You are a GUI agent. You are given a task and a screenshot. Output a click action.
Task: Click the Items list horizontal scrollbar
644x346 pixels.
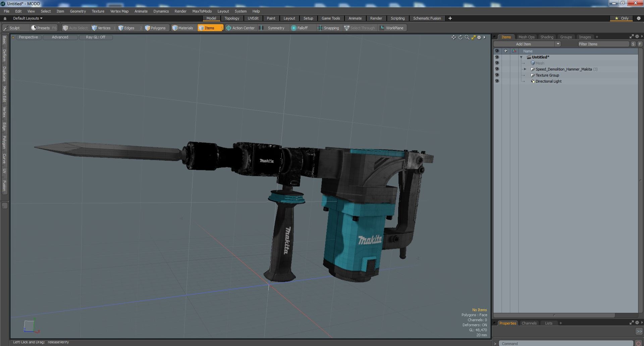[554, 315]
